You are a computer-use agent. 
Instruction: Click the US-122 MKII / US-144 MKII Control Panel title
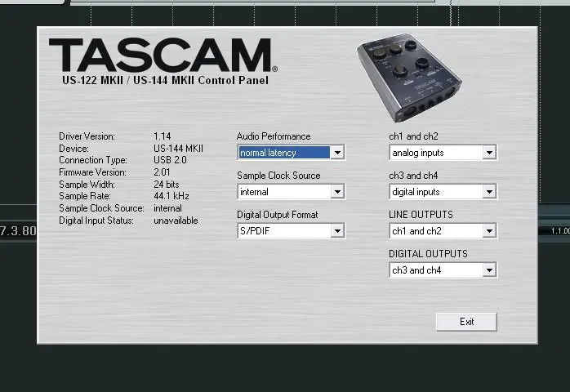point(164,80)
